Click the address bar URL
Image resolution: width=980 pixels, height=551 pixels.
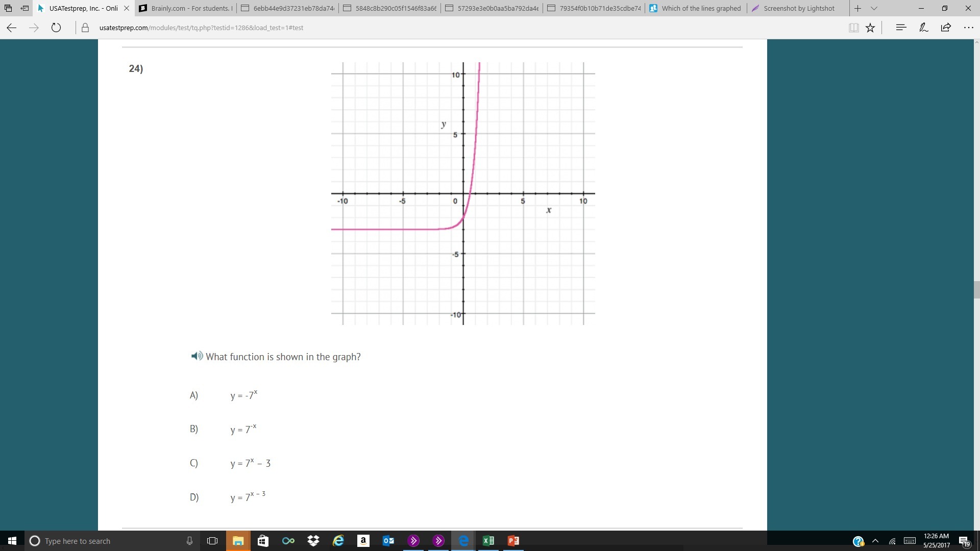[x=201, y=28]
